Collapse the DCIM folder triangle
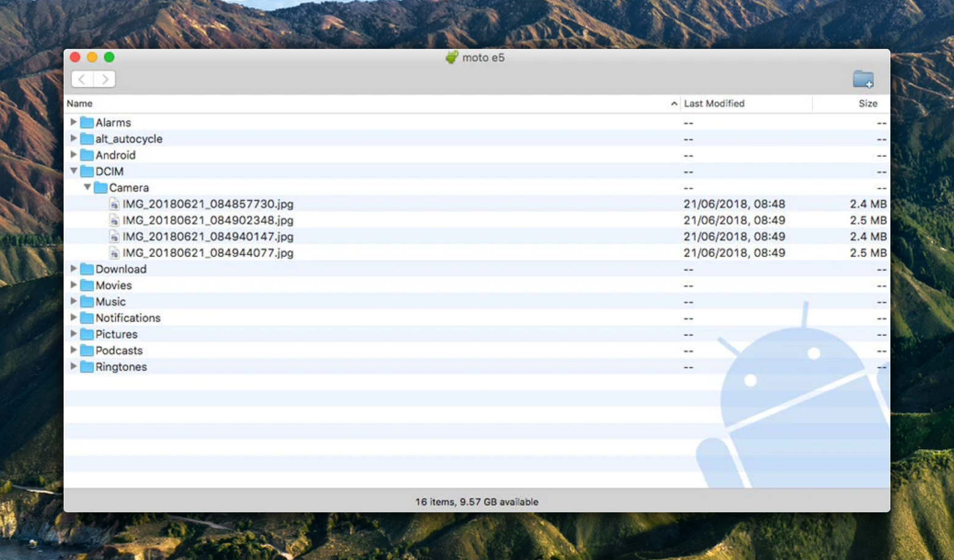This screenshot has height=560, width=954. click(x=73, y=171)
